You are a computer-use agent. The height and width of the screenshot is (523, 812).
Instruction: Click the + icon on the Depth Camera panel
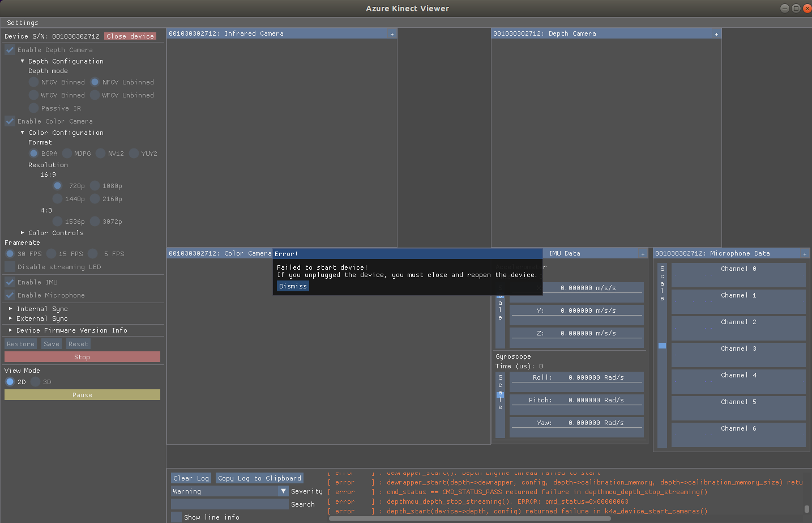(716, 33)
